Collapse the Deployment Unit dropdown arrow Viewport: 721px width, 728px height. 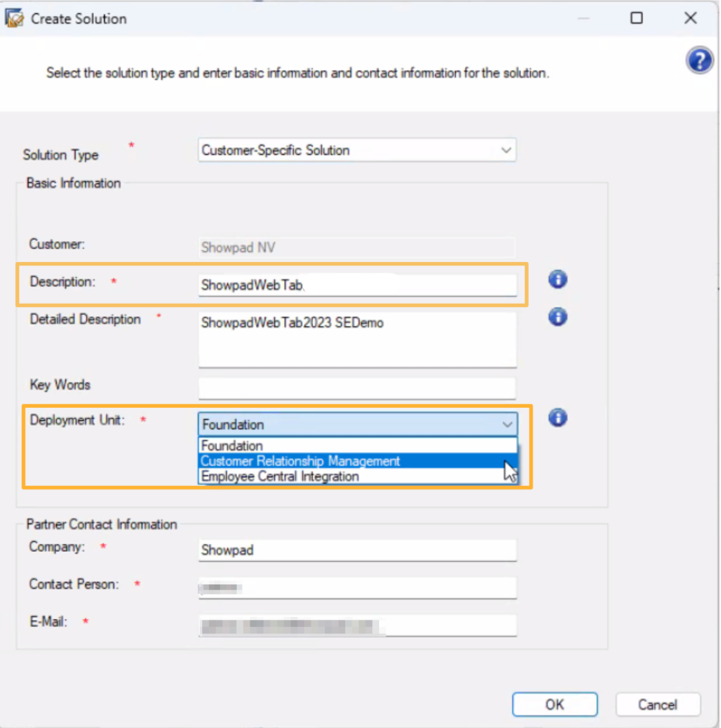[x=507, y=425]
